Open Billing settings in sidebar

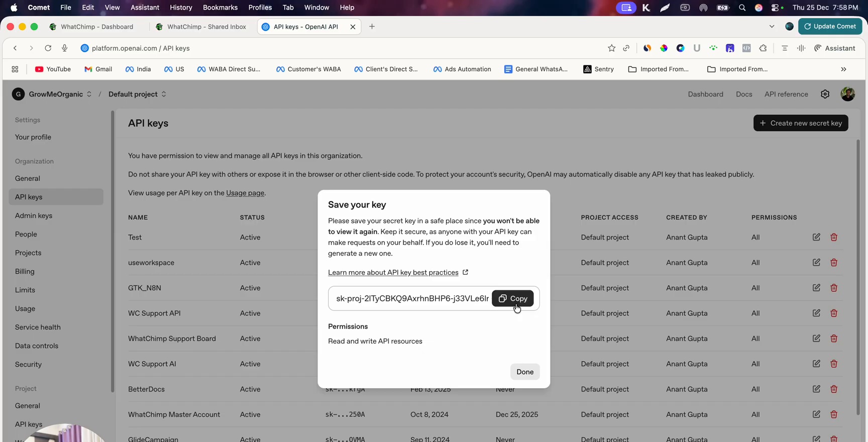[x=25, y=271]
